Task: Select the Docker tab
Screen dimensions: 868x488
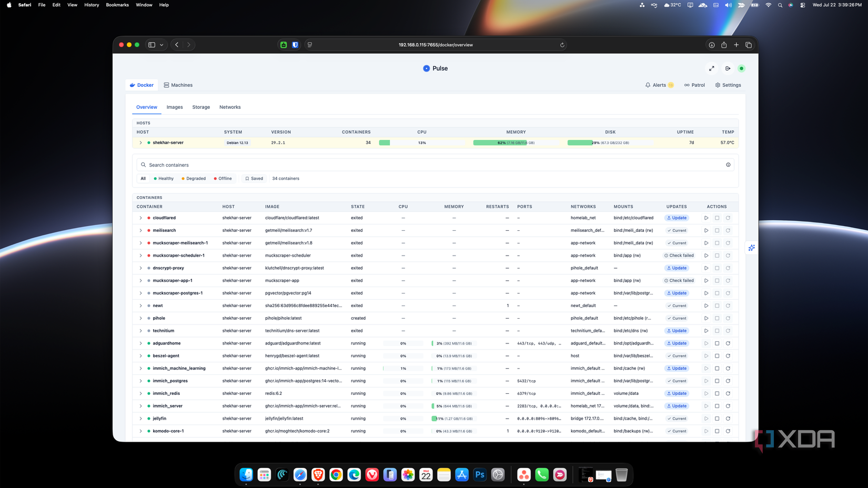Action: coord(142,85)
